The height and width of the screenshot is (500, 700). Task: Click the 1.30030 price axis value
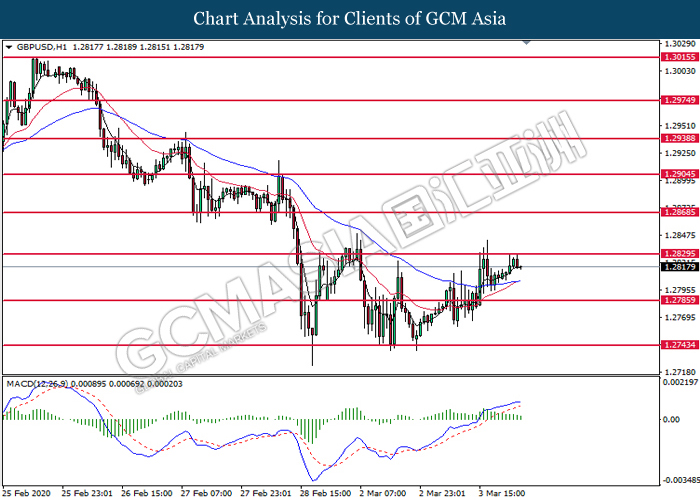coord(680,71)
